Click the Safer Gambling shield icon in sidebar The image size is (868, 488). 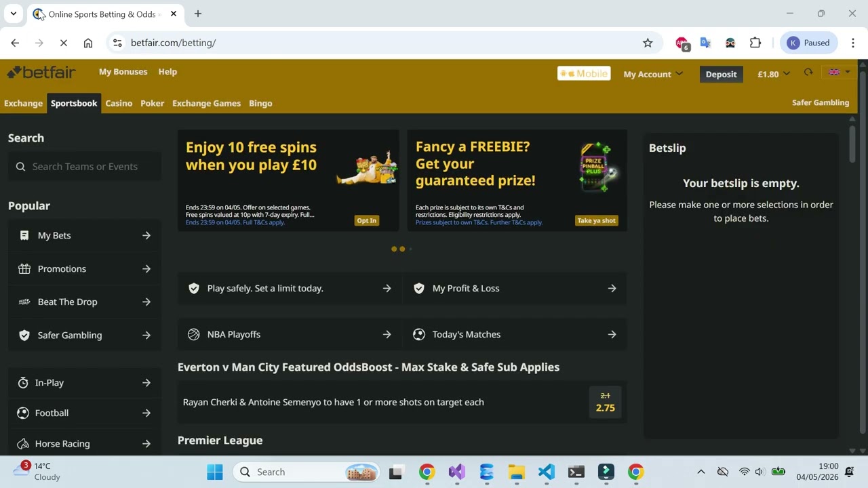coord(24,335)
